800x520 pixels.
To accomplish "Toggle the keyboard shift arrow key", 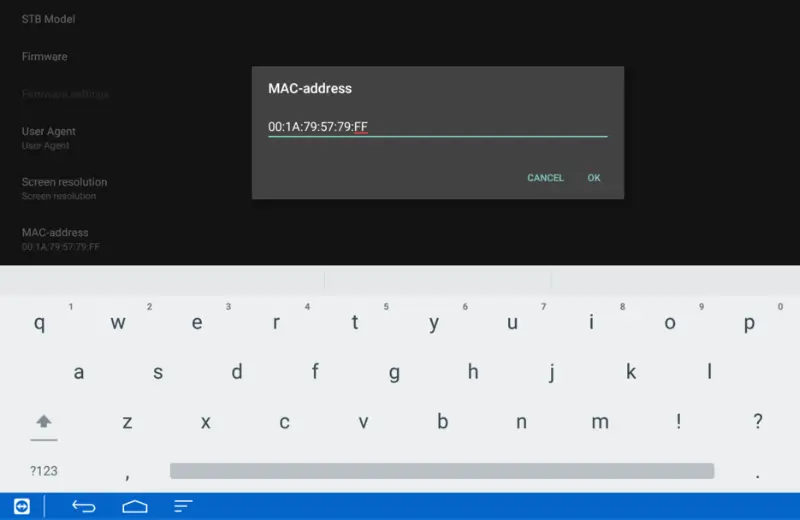I will [43, 422].
